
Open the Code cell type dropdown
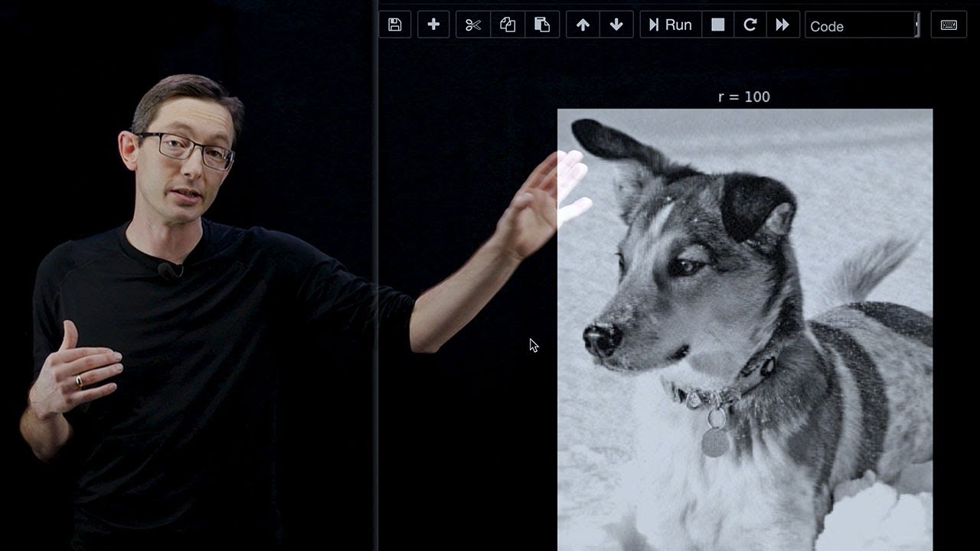(862, 25)
